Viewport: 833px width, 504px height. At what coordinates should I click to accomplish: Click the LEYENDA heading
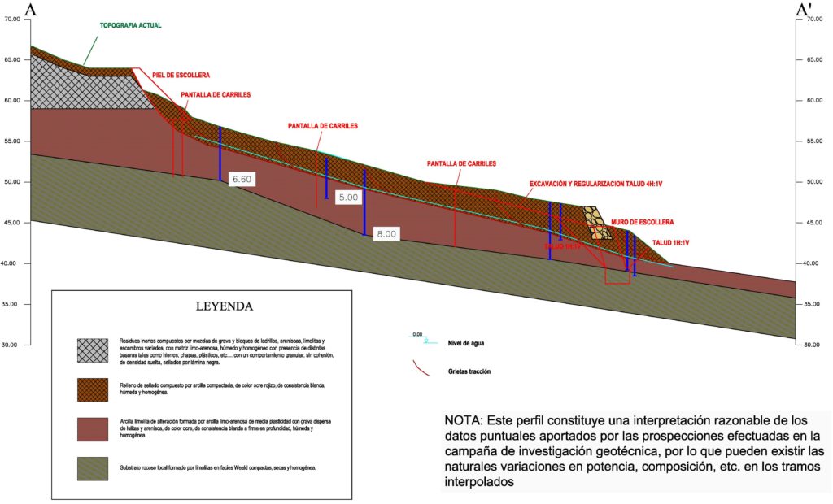[x=225, y=307]
